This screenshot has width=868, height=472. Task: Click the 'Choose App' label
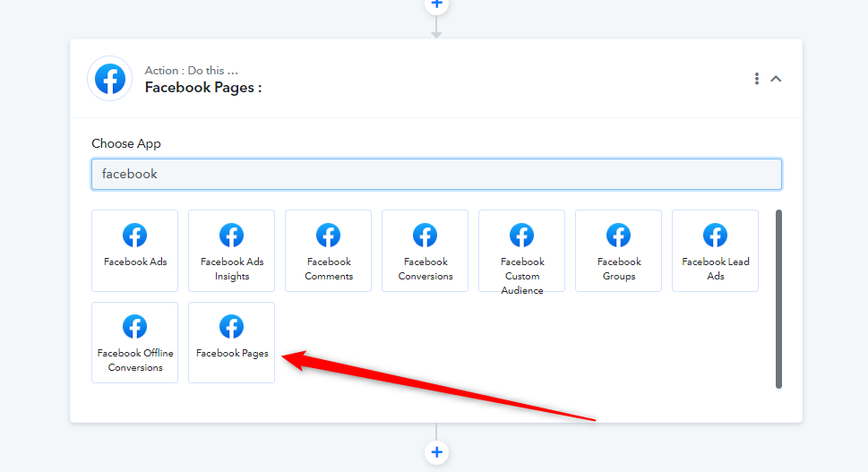point(126,144)
